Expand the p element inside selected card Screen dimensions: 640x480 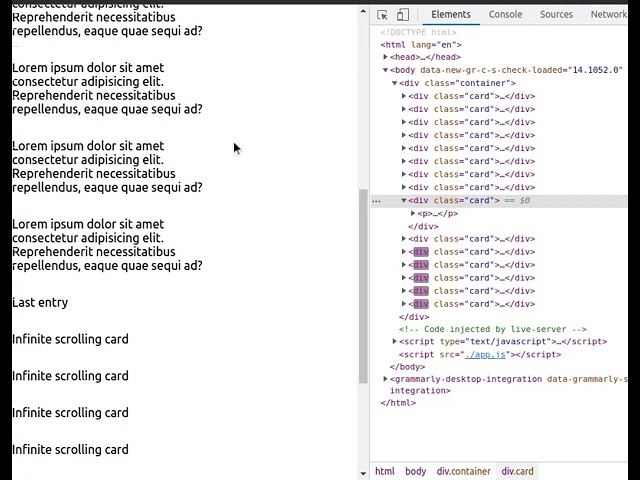click(413, 213)
